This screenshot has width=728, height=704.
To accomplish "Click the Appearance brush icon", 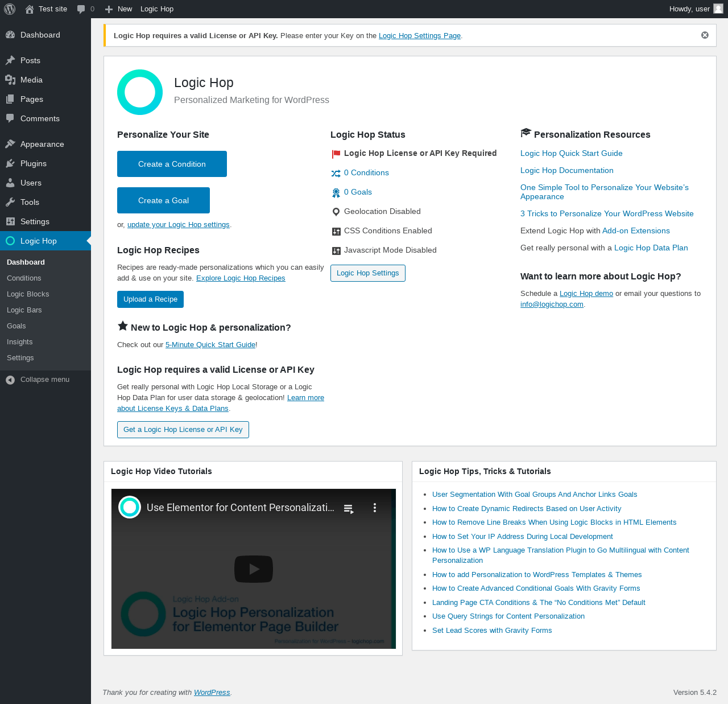I will [10, 144].
